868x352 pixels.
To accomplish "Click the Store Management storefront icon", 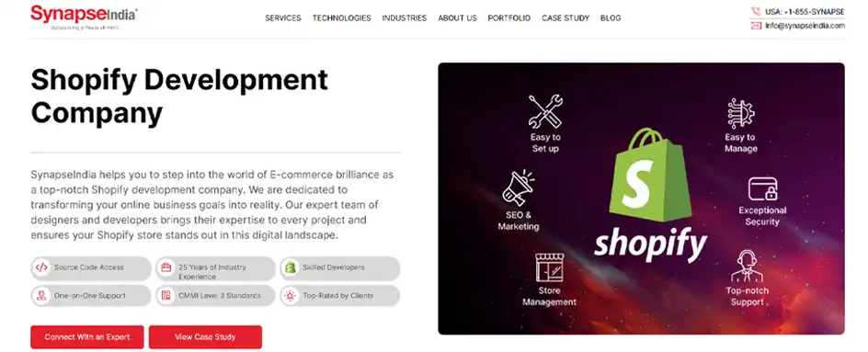I will (550, 267).
